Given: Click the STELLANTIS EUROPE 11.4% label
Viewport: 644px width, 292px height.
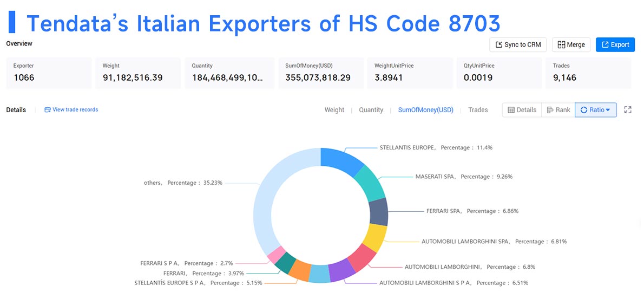Looking at the screenshot, I should pos(436,147).
